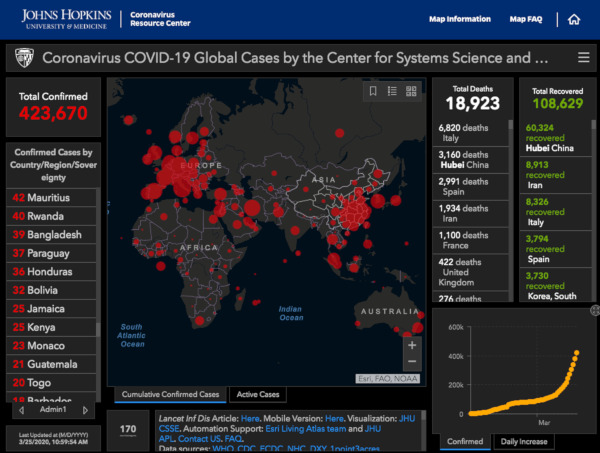600x453 pixels.
Task: Click 8,913 recovered Iran entry
Action: coord(556,175)
